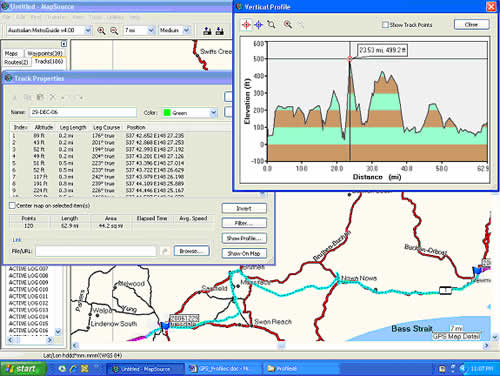
Task: Select the zoom box tool in Vertical Profile
Action: (x=271, y=25)
